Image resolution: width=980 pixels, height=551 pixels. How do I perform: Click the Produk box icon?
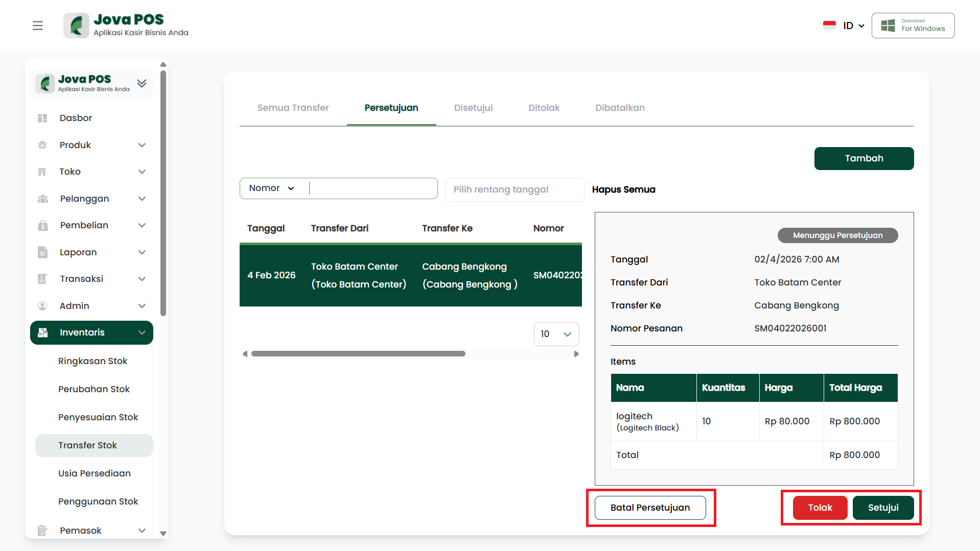tap(42, 145)
